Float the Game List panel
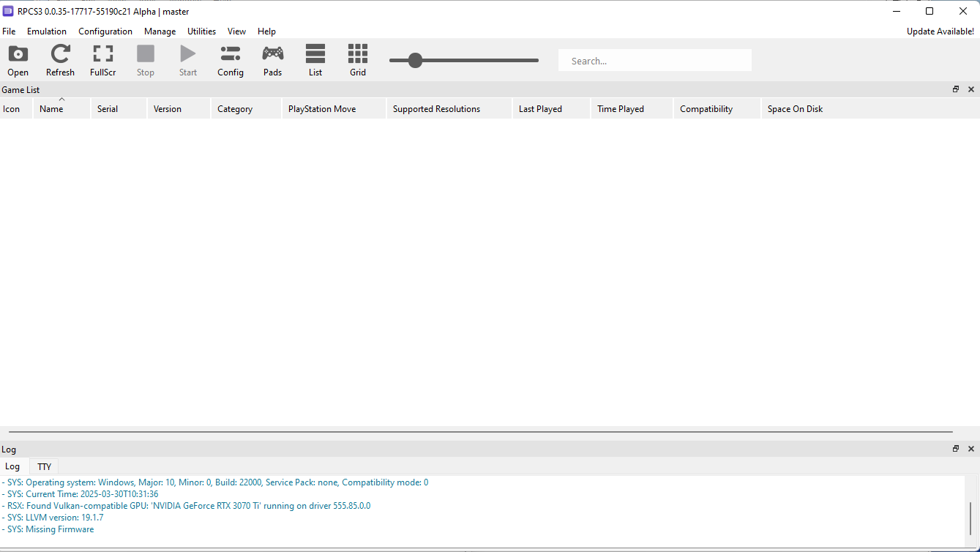Viewport: 980px width, 552px height. click(x=956, y=89)
